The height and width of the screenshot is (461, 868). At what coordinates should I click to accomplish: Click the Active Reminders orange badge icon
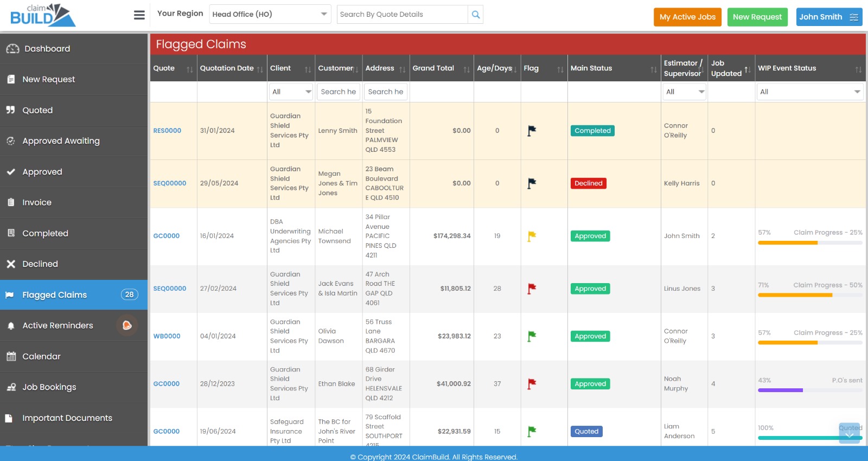coord(127,325)
